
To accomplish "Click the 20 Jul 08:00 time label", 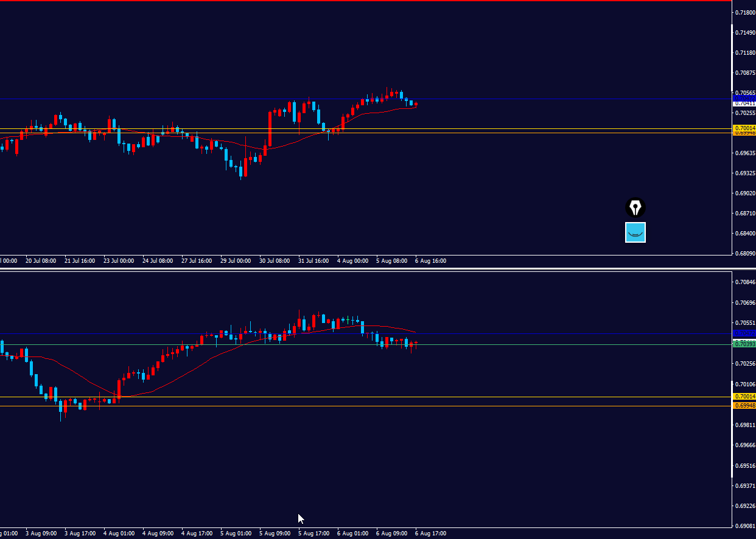I will (x=41, y=260).
